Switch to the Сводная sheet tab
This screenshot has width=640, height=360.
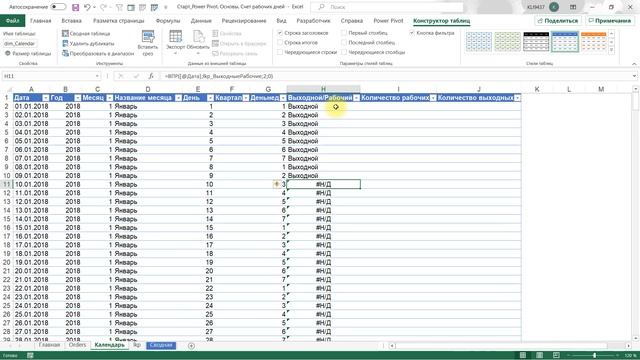[x=161, y=345]
